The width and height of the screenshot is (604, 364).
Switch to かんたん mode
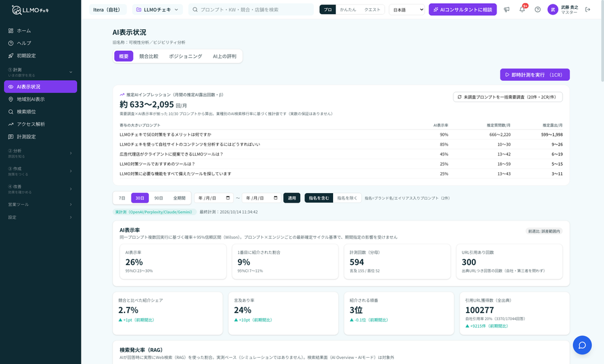348,10
